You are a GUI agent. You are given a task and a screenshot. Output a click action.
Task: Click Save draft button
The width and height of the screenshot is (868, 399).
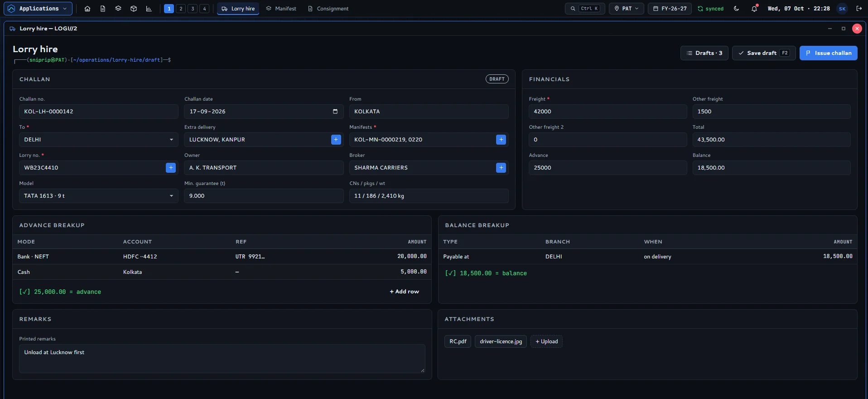tap(764, 53)
